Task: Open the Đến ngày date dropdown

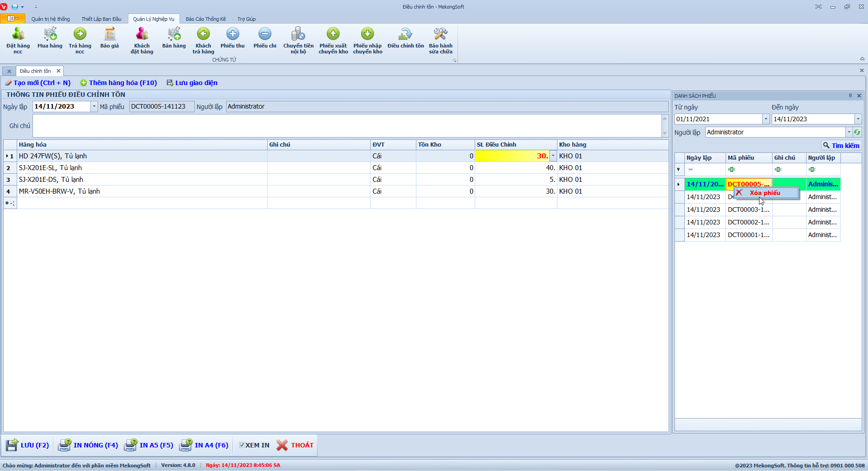Action: pyautogui.click(x=858, y=119)
